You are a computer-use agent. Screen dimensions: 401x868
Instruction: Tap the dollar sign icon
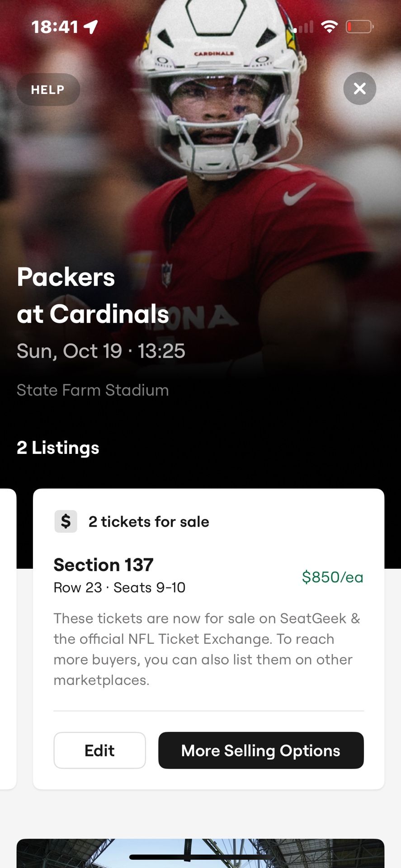(66, 521)
